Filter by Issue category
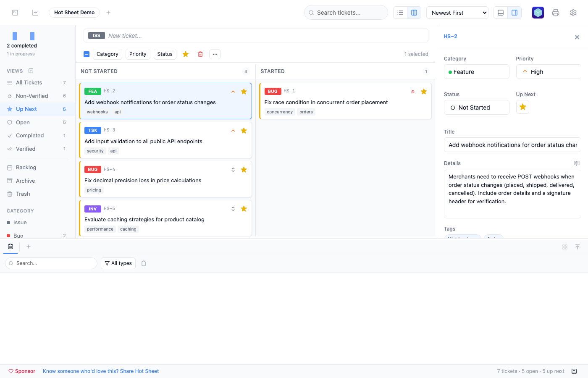588x378 pixels. [37, 223]
